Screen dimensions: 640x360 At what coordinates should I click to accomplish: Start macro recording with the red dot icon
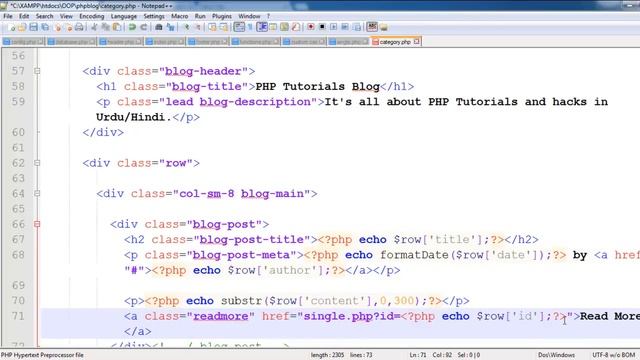pos(311,27)
